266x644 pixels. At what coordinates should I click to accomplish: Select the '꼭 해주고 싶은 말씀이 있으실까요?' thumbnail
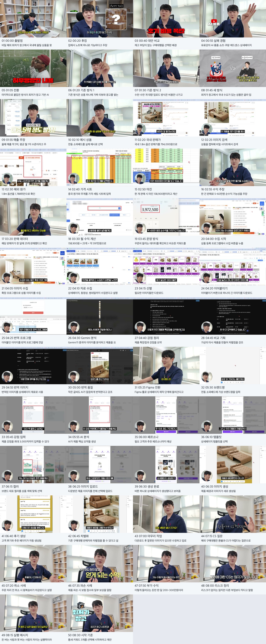pos(33,613)
